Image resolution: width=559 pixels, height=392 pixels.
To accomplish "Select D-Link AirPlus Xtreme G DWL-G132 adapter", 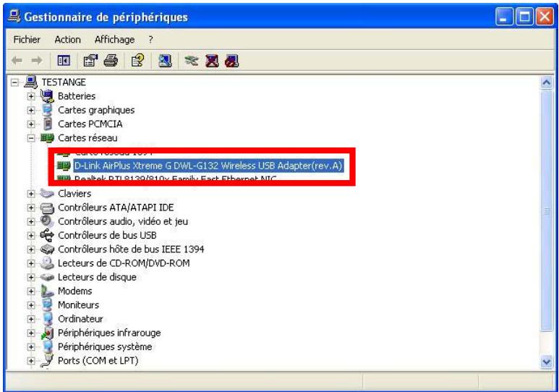I will [208, 166].
